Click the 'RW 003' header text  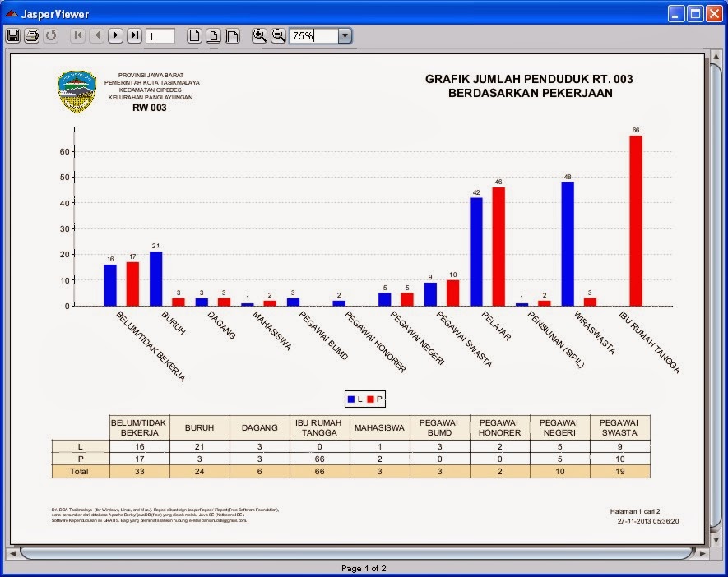pos(150,108)
